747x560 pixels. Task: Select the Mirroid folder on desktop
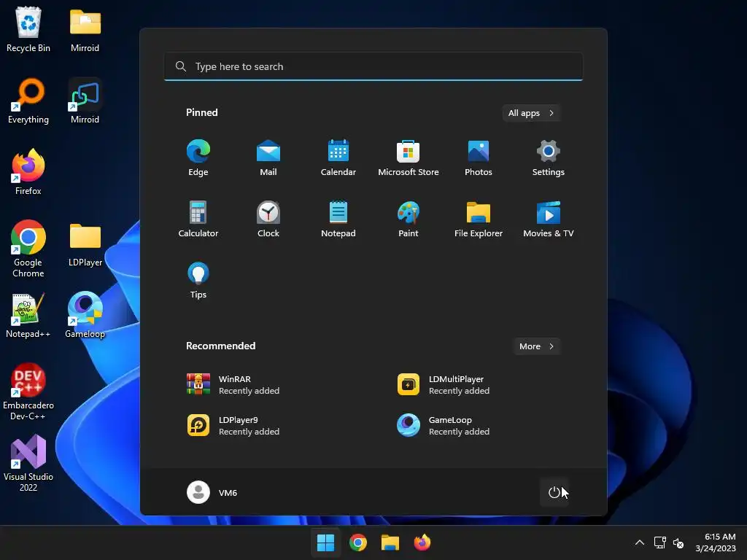85,29
